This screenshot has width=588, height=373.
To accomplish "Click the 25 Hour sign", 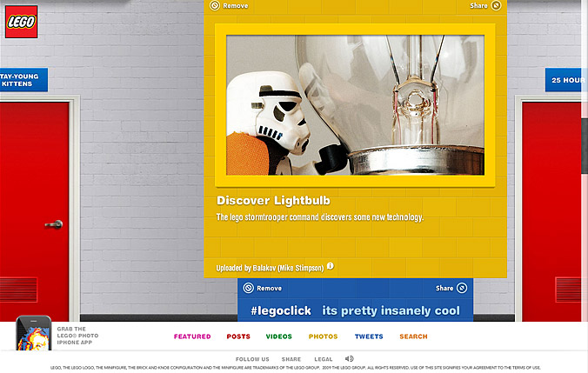I will click(x=566, y=80).
